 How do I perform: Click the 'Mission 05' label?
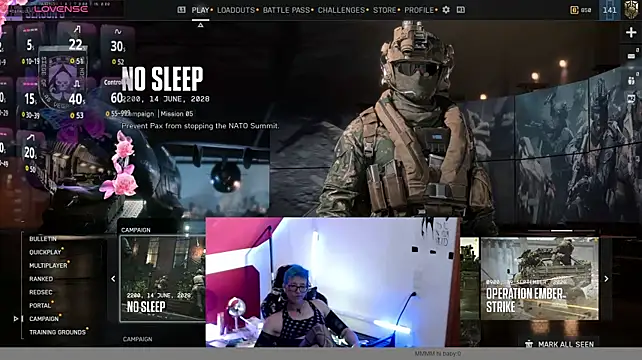pos(176,114)
